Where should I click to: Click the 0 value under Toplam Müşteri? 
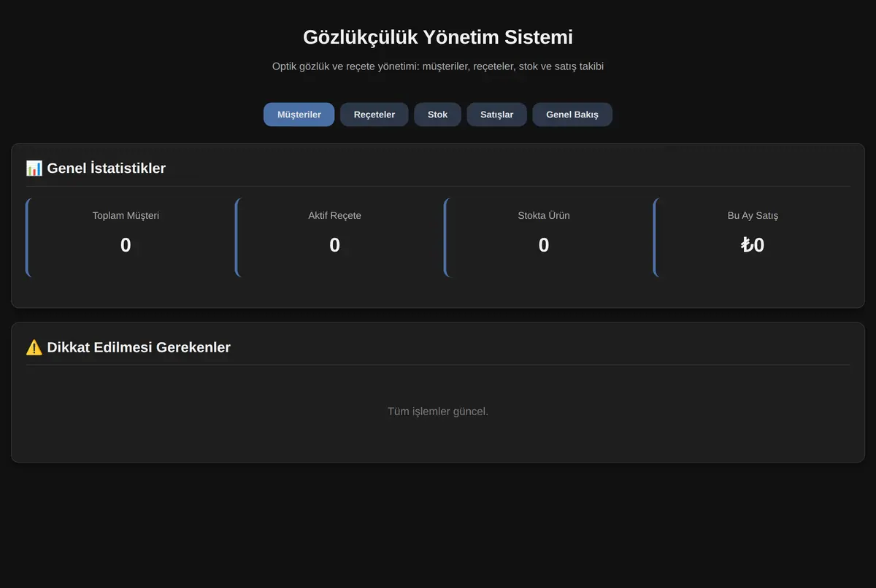point(126,245)
